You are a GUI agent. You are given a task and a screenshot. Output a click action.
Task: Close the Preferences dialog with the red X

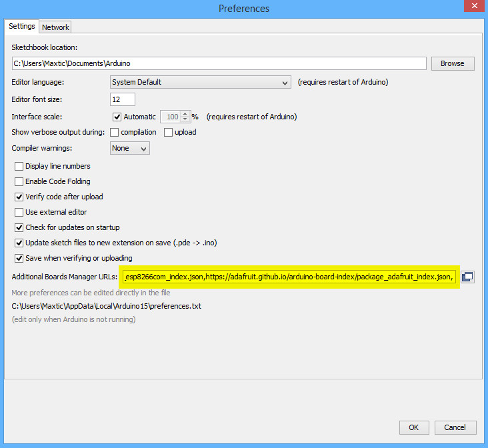[474, 5]
